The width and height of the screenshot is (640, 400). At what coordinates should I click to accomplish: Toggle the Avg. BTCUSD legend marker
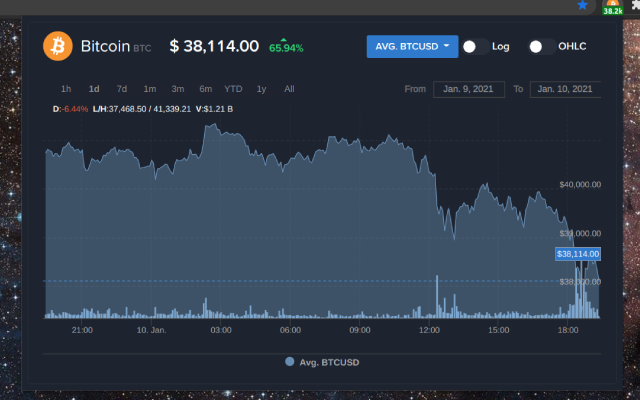pos(289,362)
